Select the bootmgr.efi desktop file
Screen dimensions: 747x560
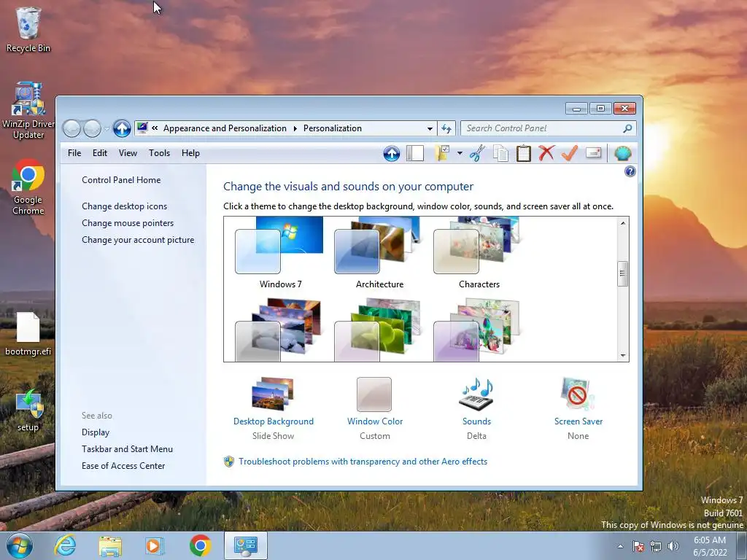pyautogui.click(x=28, y=334)
